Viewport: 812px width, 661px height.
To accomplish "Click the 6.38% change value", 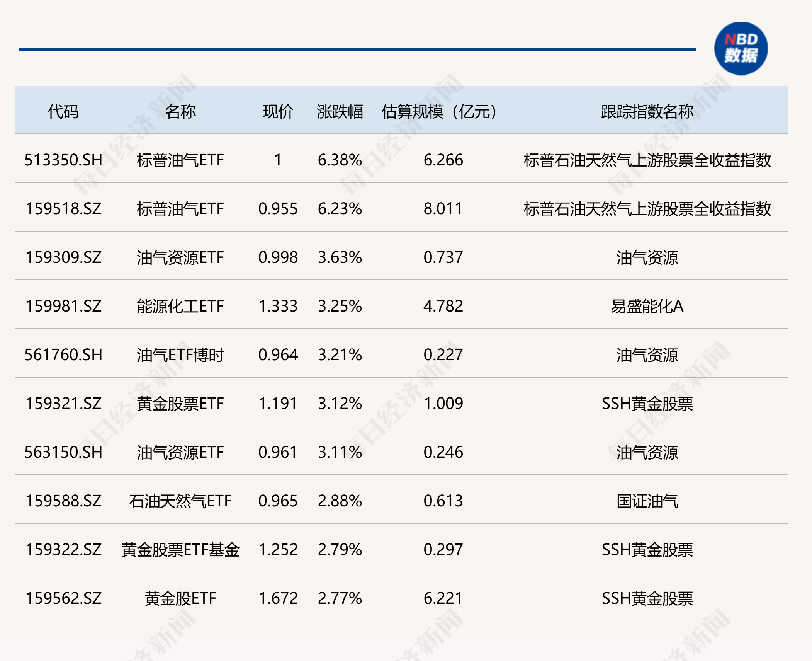I will tap(340, 160).
